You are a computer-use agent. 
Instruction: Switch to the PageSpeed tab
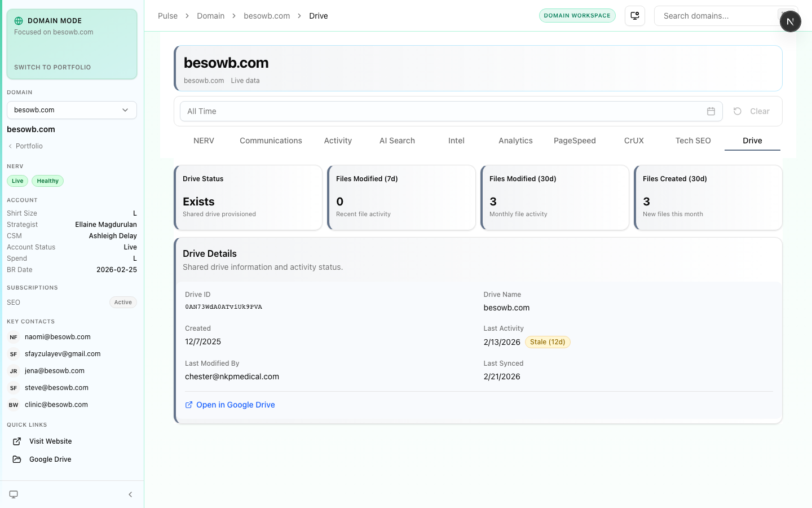click(575, 141)
